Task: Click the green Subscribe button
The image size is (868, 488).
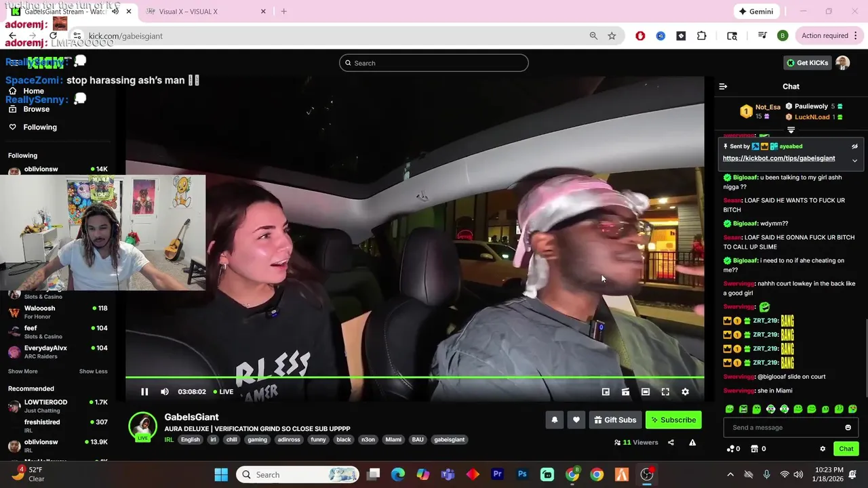Action: point(673,420)
